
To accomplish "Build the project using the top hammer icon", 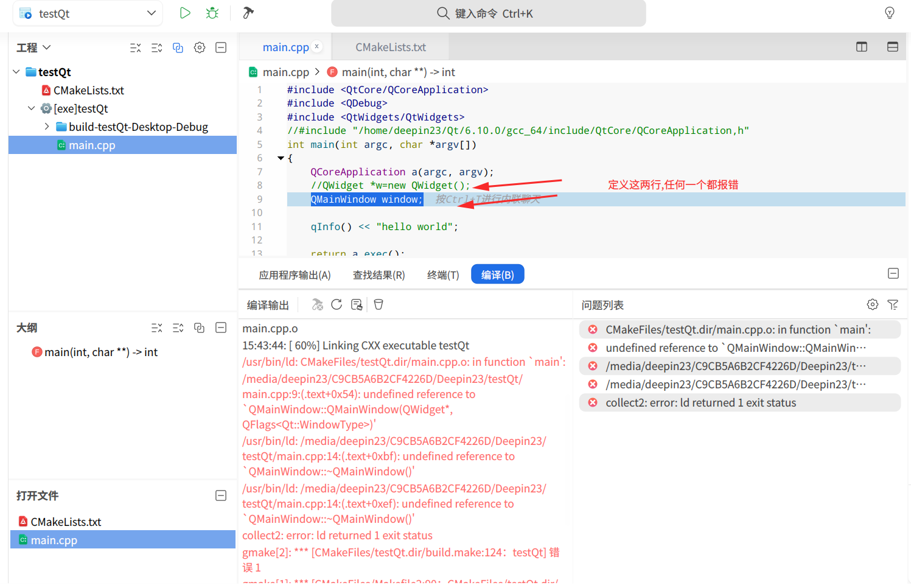I will 248,13.
